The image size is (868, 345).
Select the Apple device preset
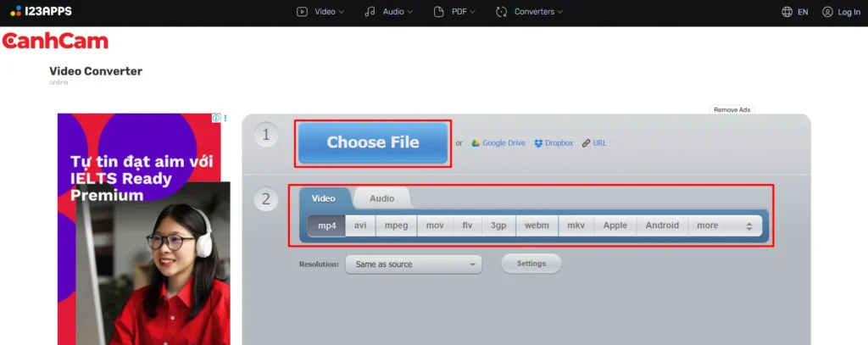coord(615,225)
